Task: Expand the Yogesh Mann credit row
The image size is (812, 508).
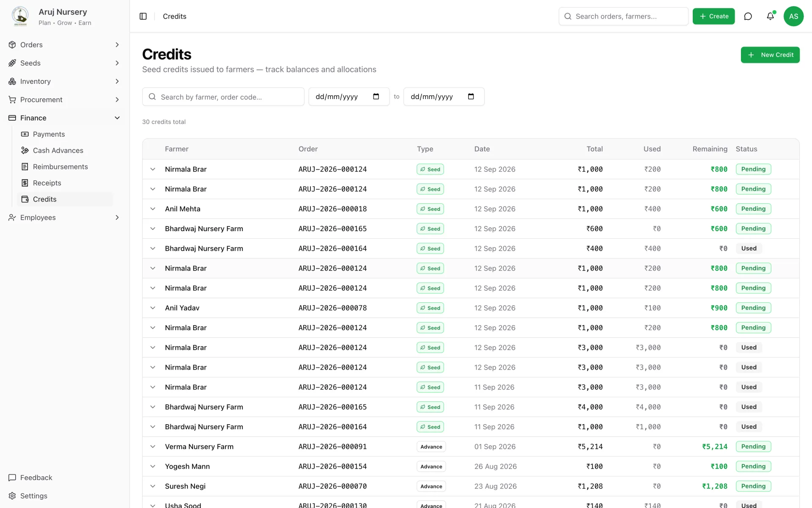Action: [x=153, y=466]
